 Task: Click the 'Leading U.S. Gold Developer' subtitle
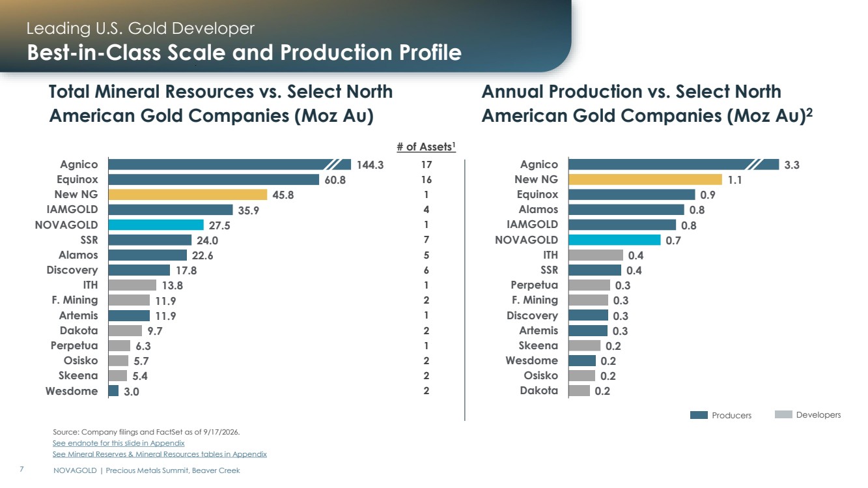(x=141, y=29)
